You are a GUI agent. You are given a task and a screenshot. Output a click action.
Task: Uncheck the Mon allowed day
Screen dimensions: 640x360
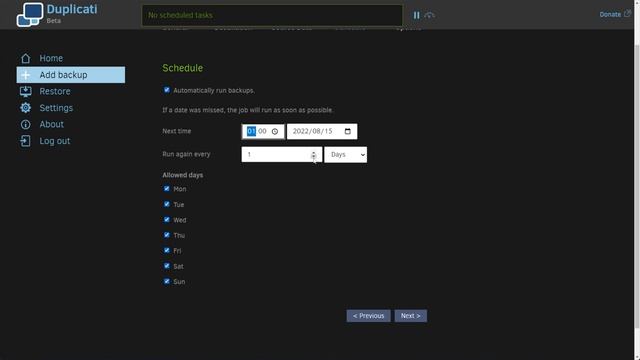pyautogui.click(x=167, y=189)
